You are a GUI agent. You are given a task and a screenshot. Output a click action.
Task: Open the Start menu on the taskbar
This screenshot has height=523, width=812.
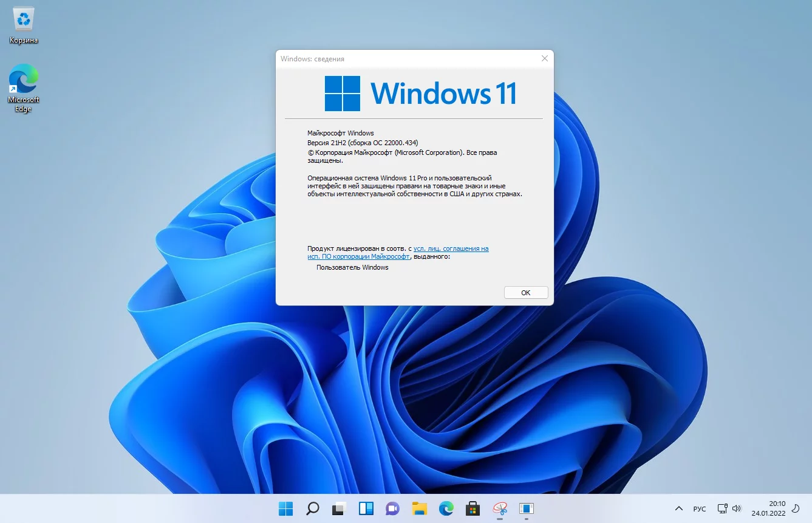[x=285, y=508]
